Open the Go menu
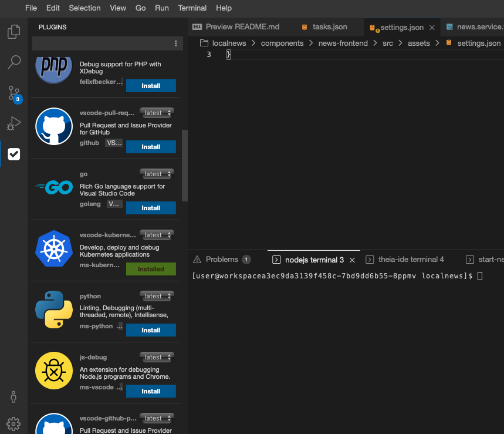Screen dimensions: 504x434 (x=140, y=8)
